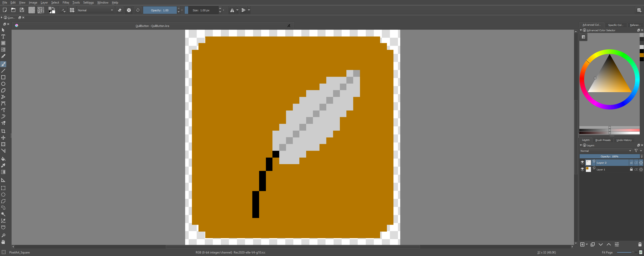Open the fill gradients chooser

pyautogui.click(x=32, y=10)
